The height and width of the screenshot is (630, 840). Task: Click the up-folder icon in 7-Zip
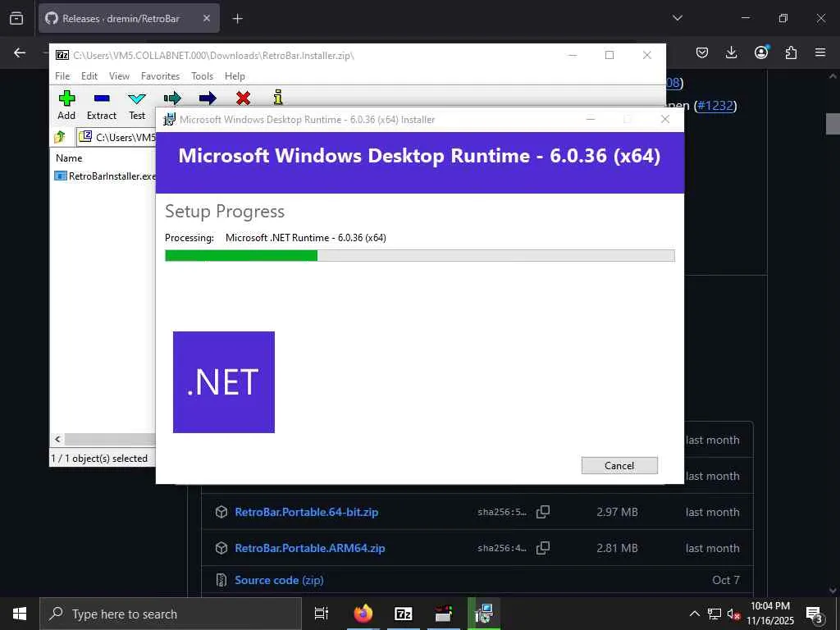click(59, 137)
